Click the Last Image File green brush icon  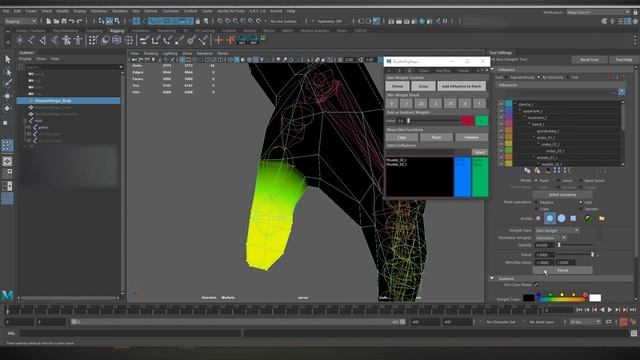[588, 218]
